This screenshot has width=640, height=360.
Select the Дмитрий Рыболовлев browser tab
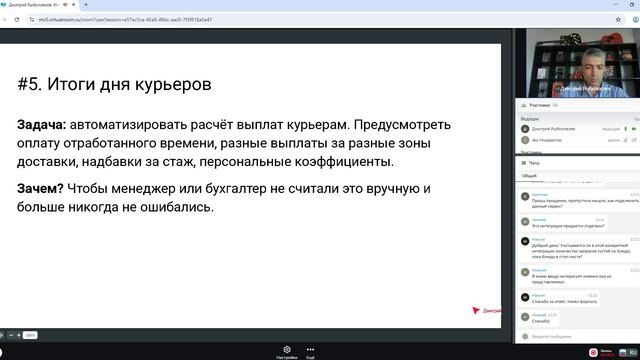[34, 5]
